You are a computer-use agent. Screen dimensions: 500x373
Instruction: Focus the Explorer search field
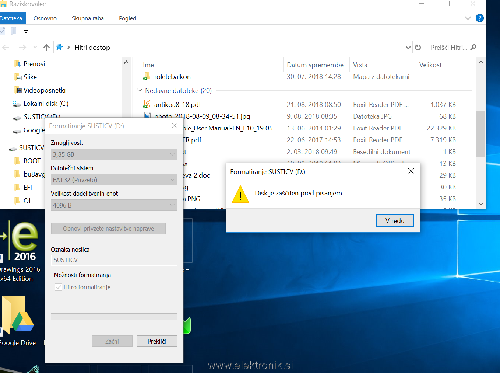tap(449, 48)
